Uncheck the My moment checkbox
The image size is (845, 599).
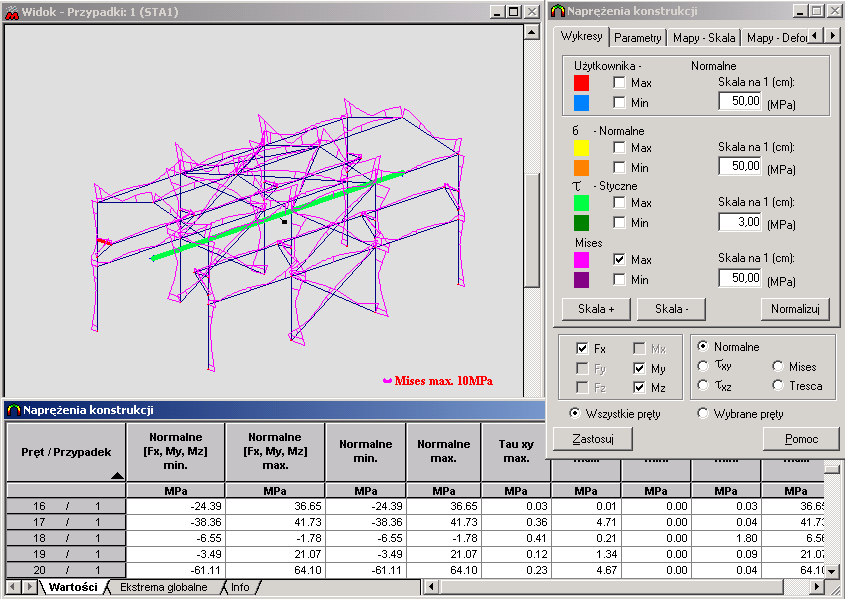(x=639, y=368)
